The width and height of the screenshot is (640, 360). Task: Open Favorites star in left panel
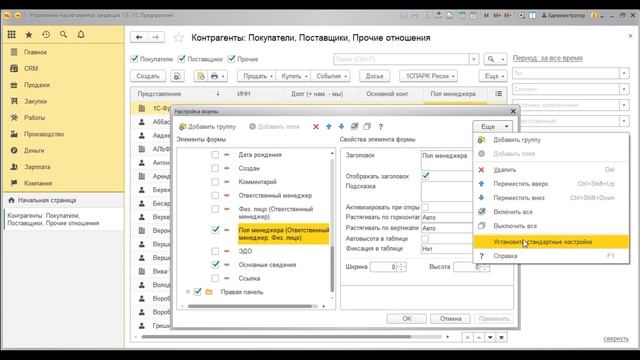29,35
